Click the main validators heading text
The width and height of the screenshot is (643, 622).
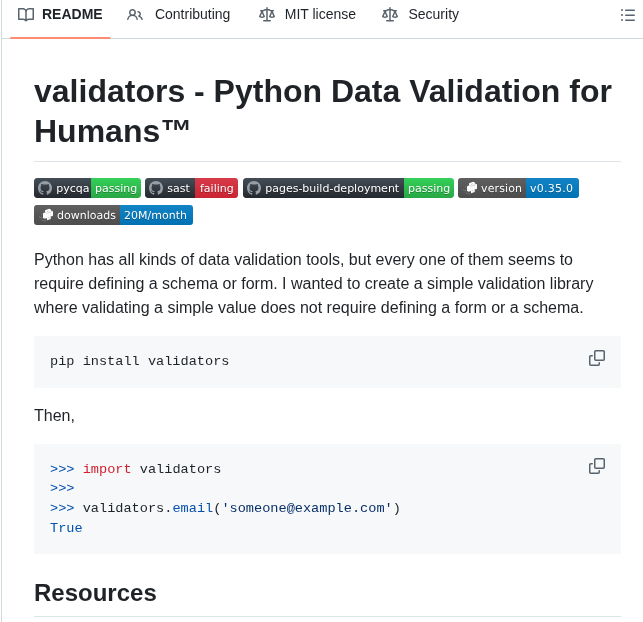323,111
